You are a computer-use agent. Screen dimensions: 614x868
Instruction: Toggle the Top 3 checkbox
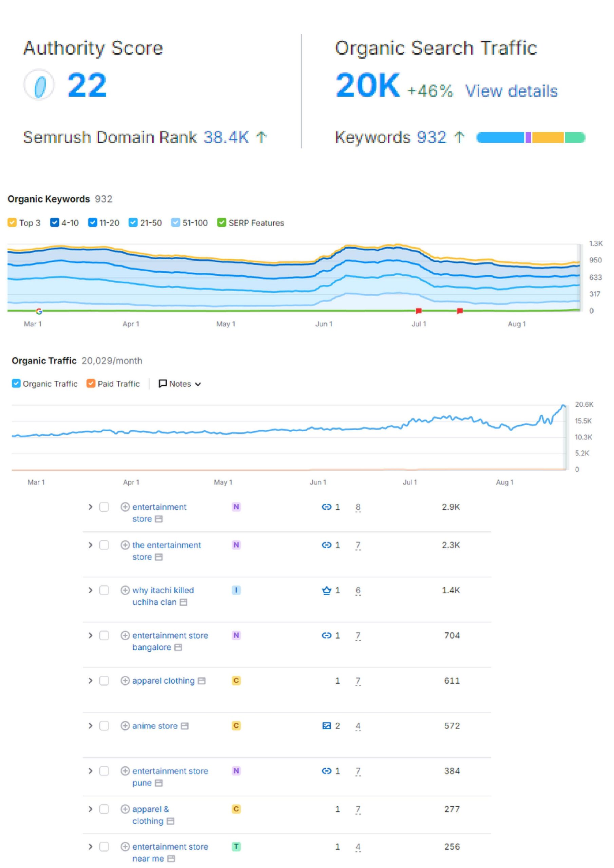point(12,222)
